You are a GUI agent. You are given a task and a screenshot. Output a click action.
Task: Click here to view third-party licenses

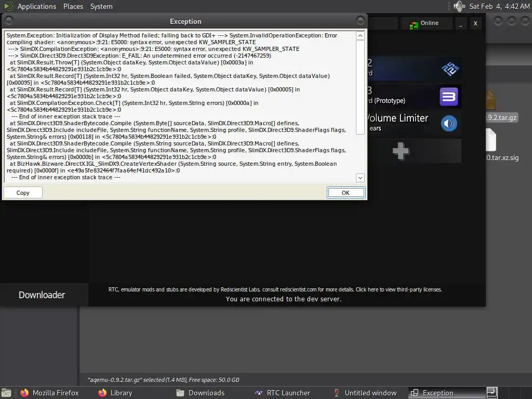(398, 289)
